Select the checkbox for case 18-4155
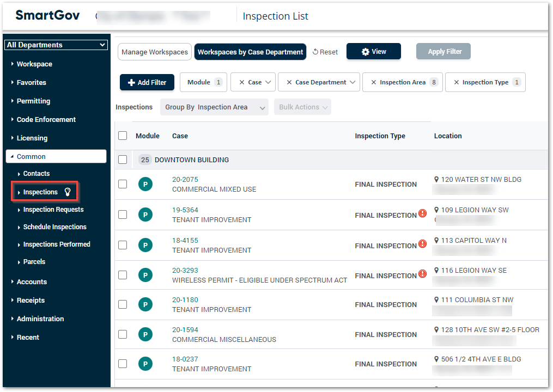Image resolution: width=553 pixels, height=392 pixels. click(123, 244)
